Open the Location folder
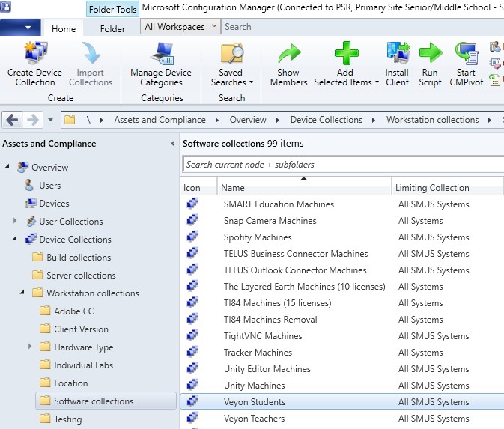 70,383
